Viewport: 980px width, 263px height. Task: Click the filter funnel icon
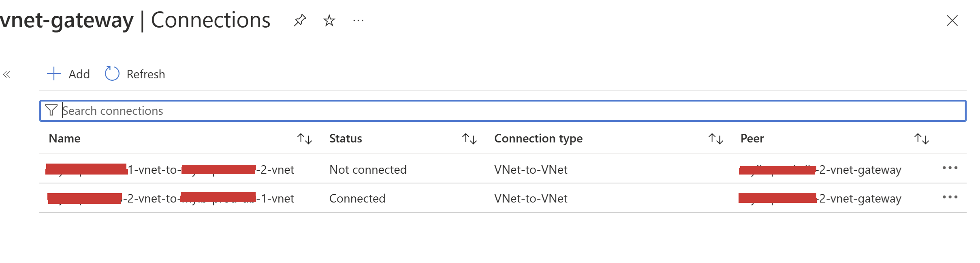click(x=51, y=110)
